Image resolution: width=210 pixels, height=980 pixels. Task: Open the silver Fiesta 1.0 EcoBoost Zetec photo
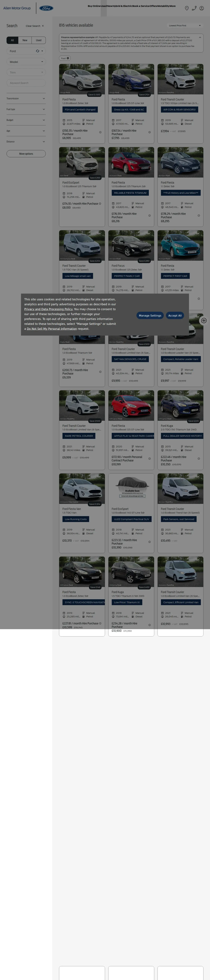tap(82, 79)
